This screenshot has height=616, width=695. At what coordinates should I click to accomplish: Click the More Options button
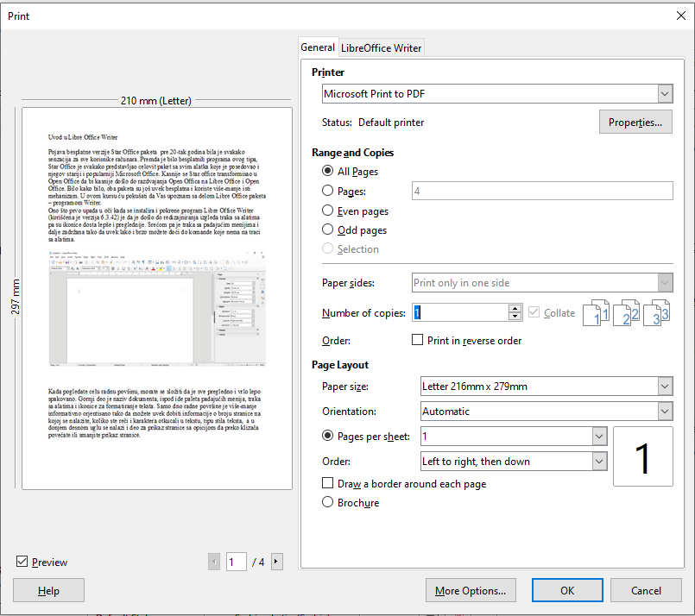point(471,591)
